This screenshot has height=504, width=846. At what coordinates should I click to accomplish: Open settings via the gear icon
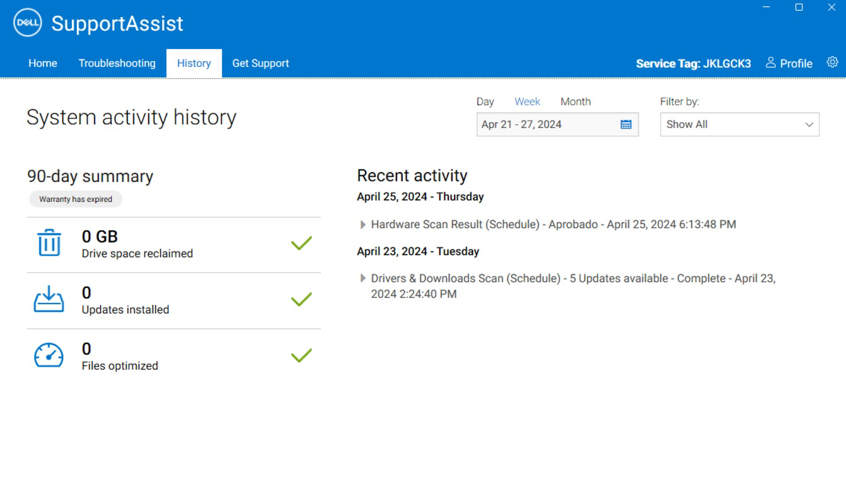(832, 62)
